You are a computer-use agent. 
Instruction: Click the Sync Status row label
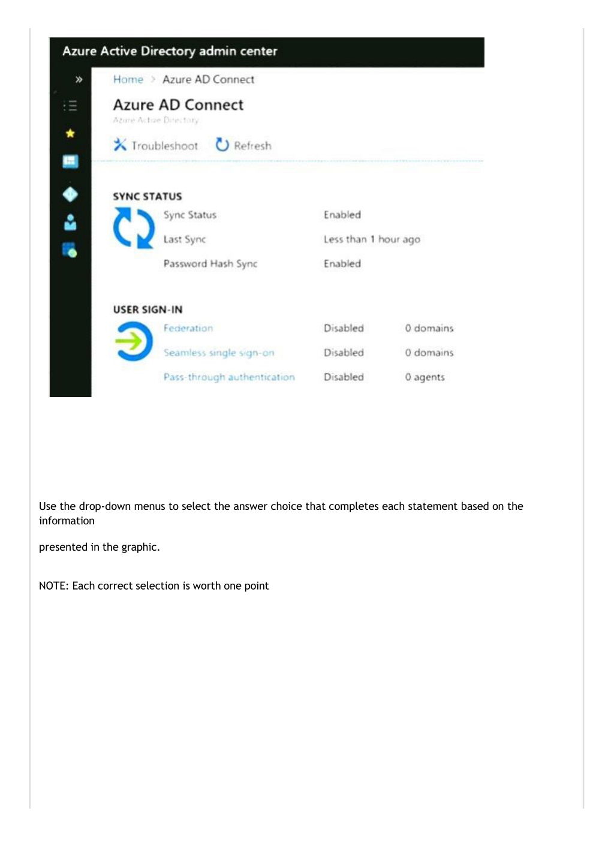(190, 215)
